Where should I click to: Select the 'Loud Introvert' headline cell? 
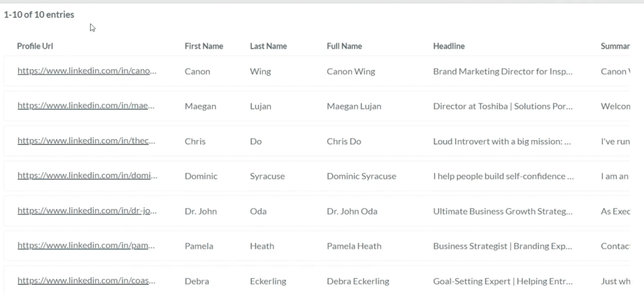502,141
